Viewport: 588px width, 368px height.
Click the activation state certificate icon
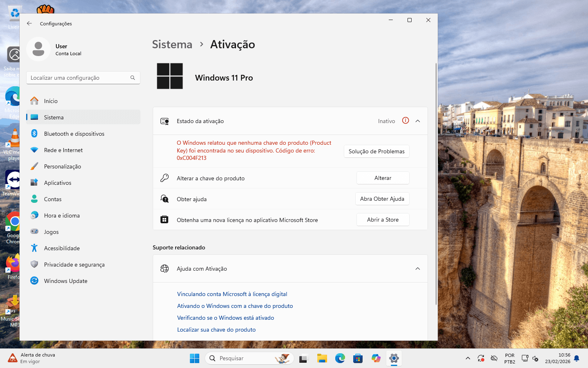(165, 121)
